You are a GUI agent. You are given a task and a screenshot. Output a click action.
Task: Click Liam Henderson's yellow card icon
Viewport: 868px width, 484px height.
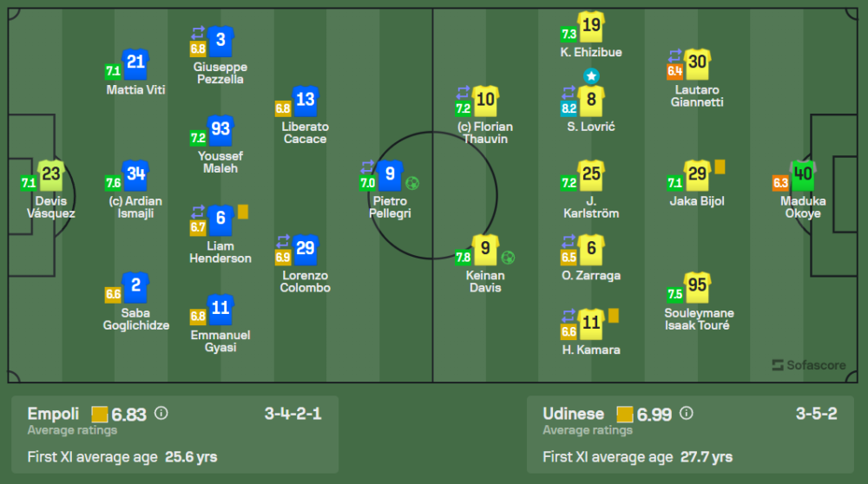(243, 211)
